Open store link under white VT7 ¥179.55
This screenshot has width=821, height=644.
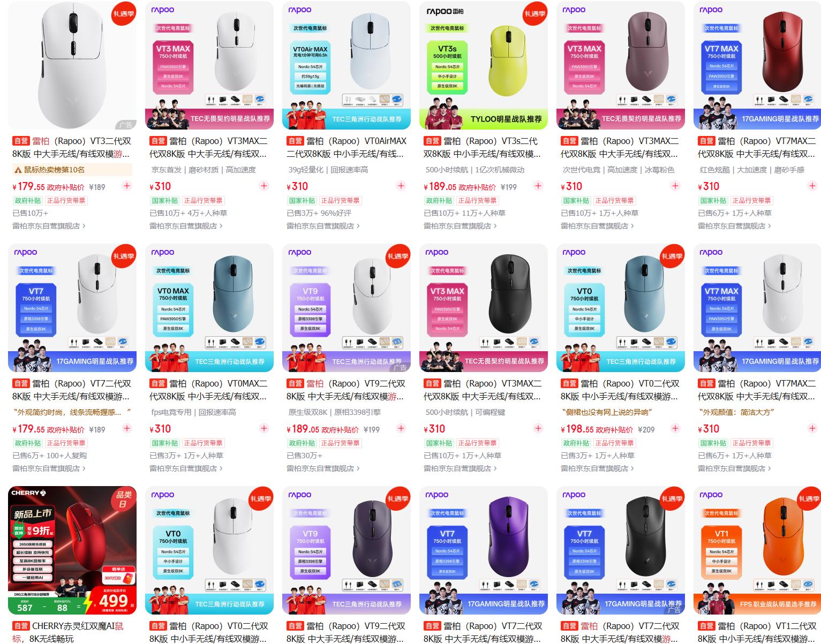[x=49, y=468]
